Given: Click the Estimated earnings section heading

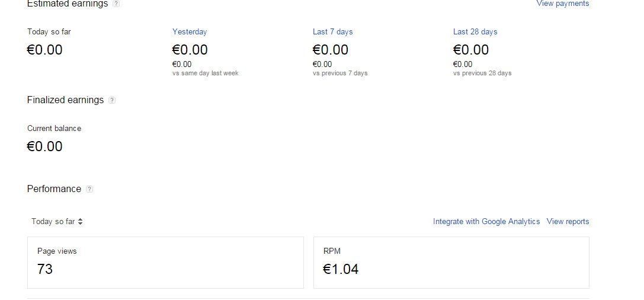Looking at the screenshot, I should tap(68, 4).
